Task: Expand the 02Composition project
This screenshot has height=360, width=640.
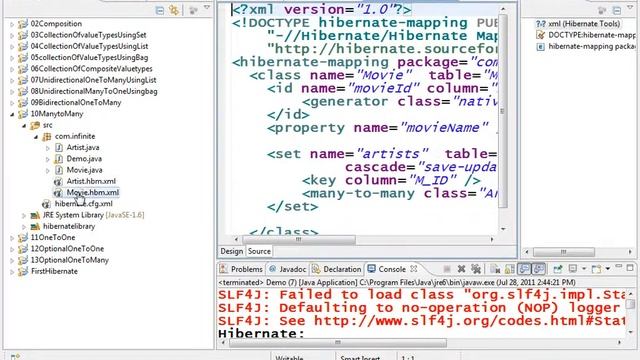Action: point(12,24)
